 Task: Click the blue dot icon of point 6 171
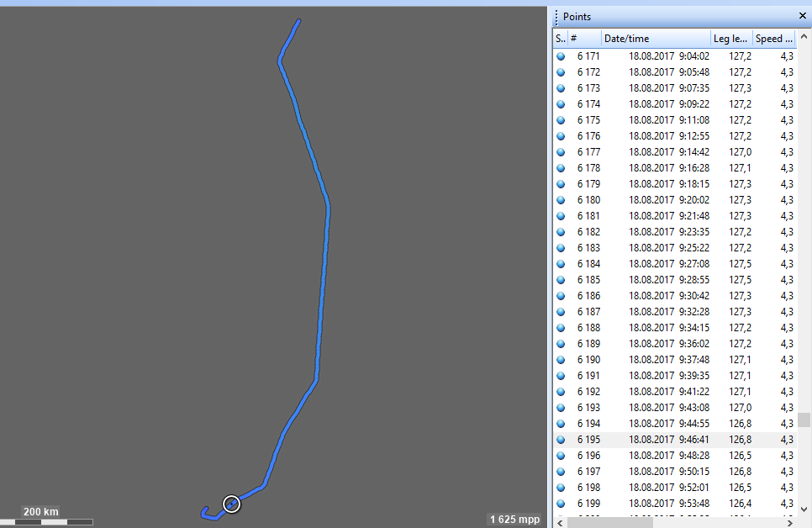click(x=561, y=56)
